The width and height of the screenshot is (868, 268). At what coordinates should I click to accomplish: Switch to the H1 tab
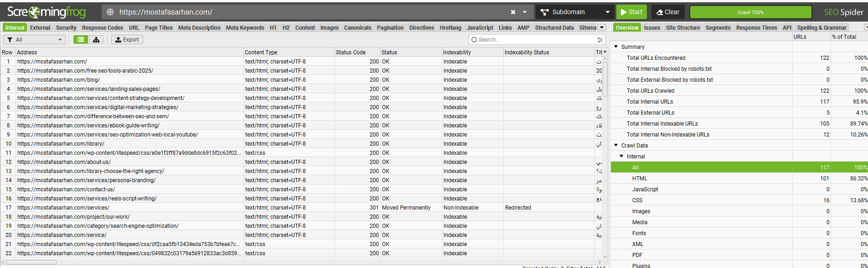273,28
